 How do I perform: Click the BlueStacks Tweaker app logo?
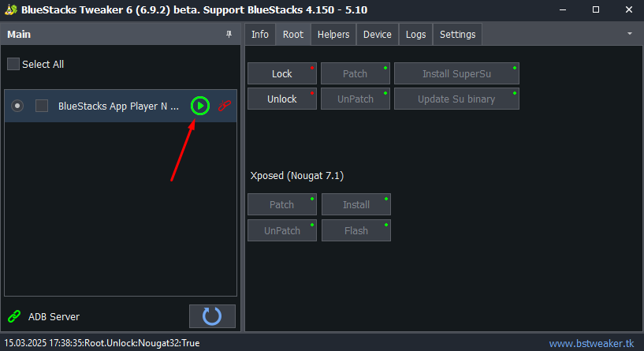click(x=11, y=9)
